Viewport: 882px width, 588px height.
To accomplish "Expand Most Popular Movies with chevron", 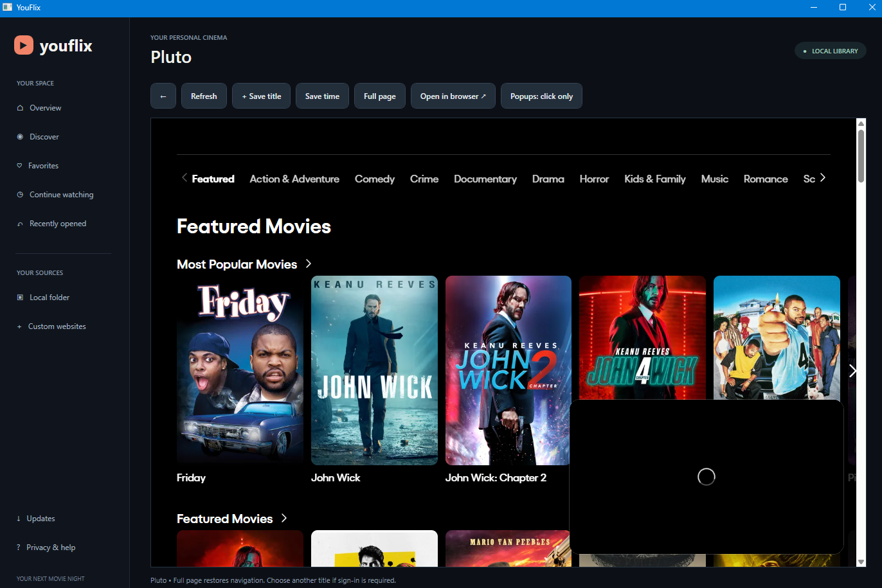I will click(309, 263).
